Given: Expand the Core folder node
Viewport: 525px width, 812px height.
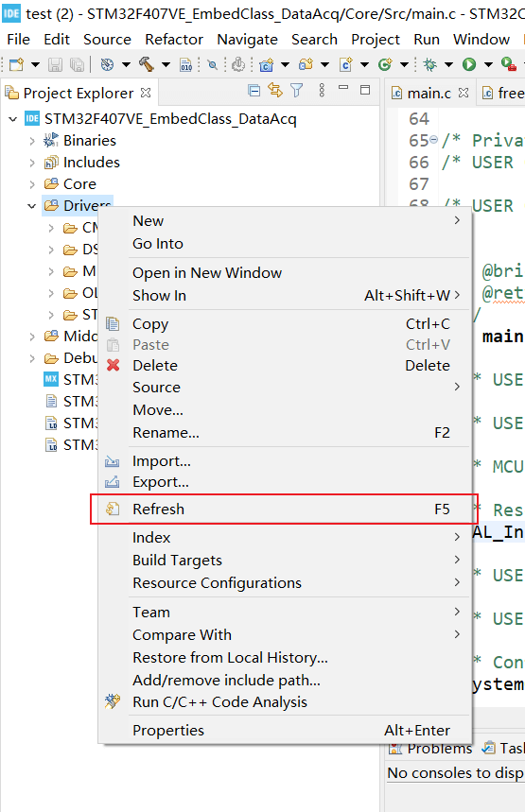Looking at the screenshot, I should click(32, 184).
